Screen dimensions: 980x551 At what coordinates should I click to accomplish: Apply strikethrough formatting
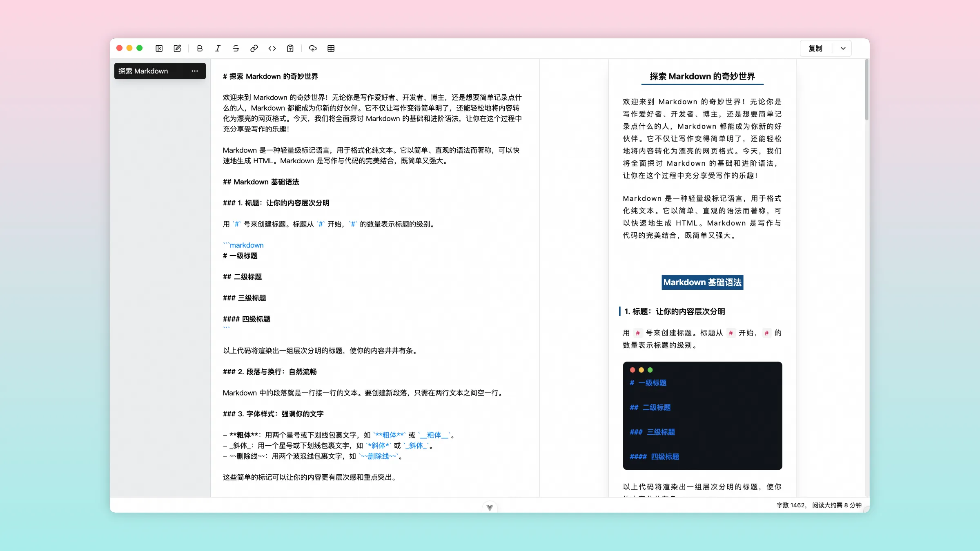click(x=236, y=49)
